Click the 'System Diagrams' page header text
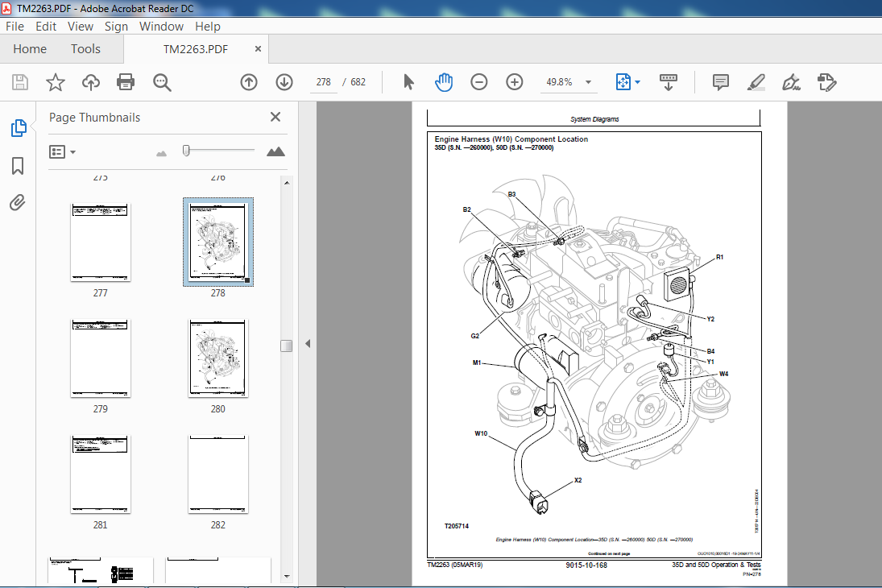Image resolution: width=882 pixels, height=588 pixels. coord(594,119)
